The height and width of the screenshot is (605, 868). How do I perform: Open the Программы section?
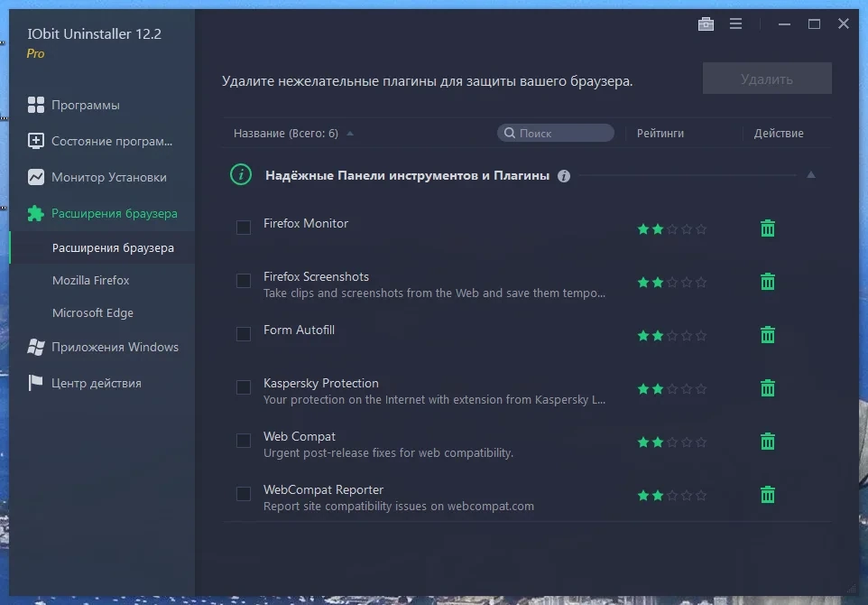click(x=102, y=105)
